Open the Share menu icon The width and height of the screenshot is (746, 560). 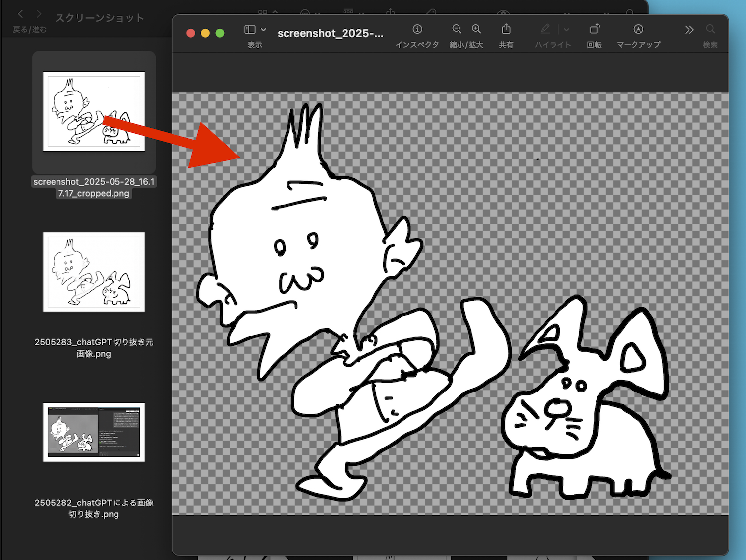click(506, 29)
